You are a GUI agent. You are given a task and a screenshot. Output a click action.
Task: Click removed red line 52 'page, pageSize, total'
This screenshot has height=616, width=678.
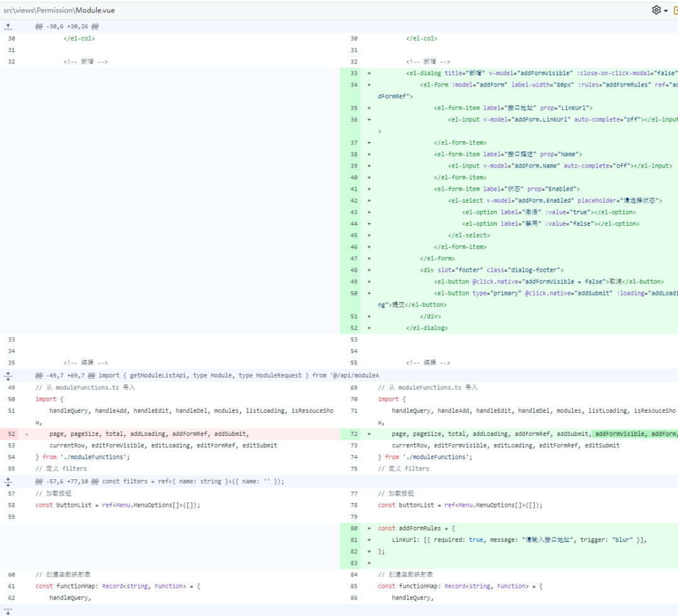coord(149,433)
